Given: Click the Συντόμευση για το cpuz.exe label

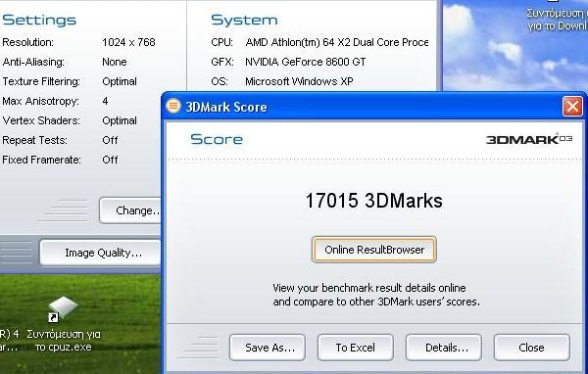Looking at the screenshot, I should point(64,341).
